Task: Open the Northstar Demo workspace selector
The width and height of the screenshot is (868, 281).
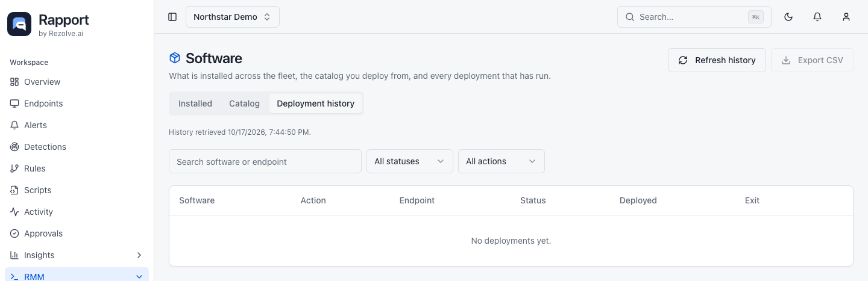Action: click(x=233, y=17)
